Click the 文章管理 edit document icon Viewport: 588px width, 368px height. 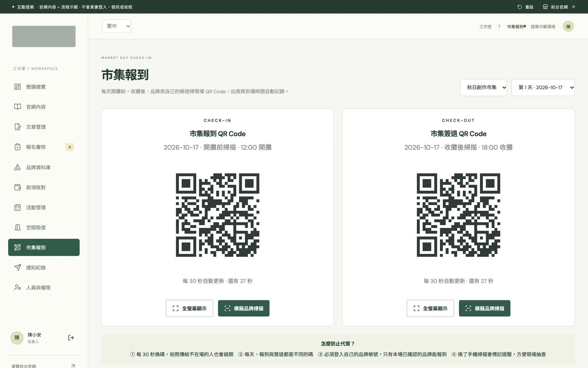point(17,127)
